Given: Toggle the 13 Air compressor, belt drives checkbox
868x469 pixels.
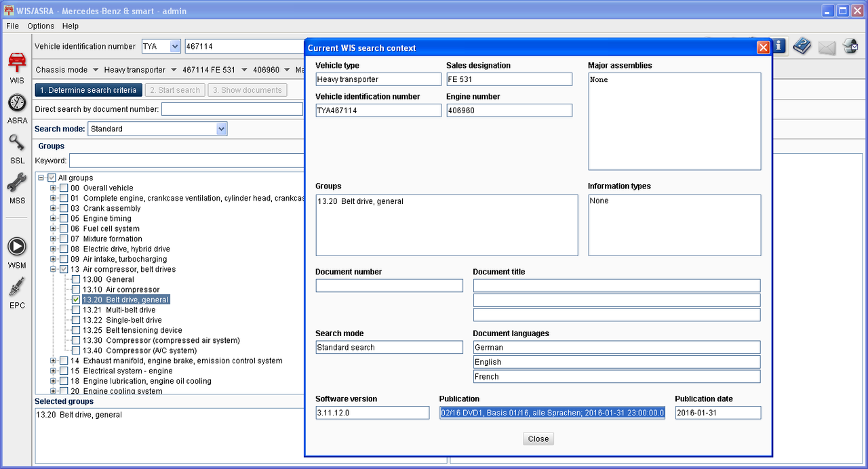Looking at the screenshot, I should [x=64, y=269].
